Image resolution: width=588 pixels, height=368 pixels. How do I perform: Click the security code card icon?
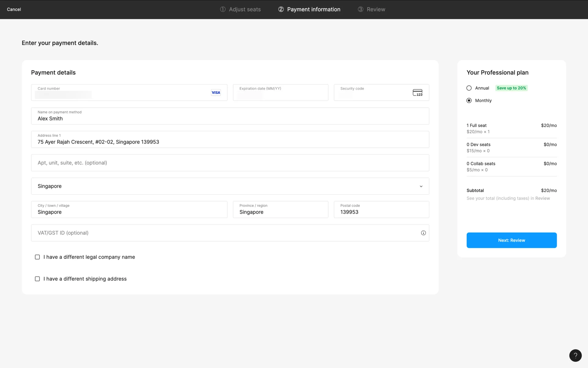[417, 92]
